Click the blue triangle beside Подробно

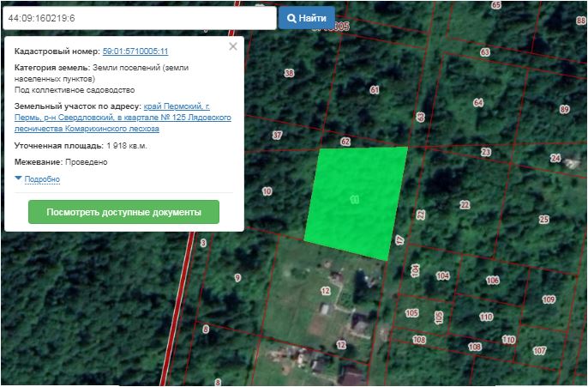click(x=18, y=178)
